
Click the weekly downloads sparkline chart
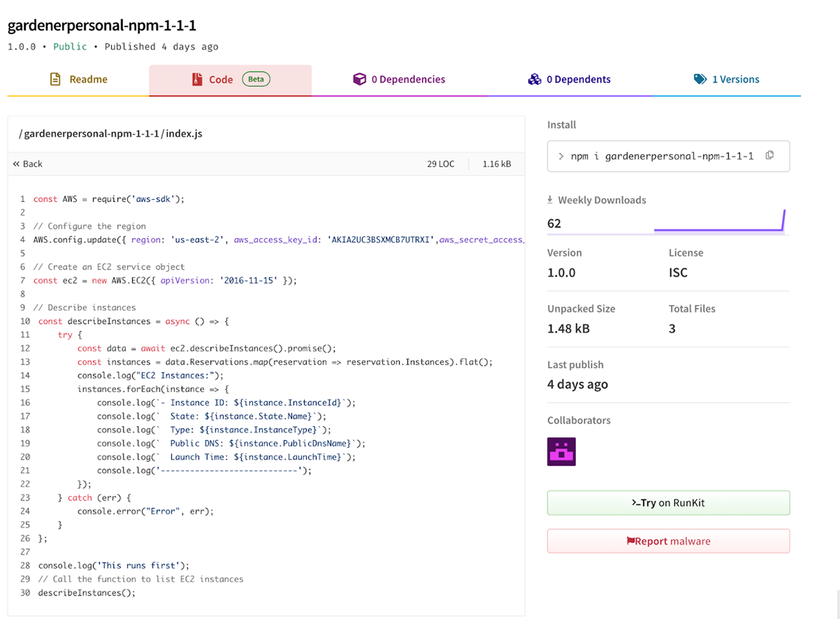click(x=720, y=221)
